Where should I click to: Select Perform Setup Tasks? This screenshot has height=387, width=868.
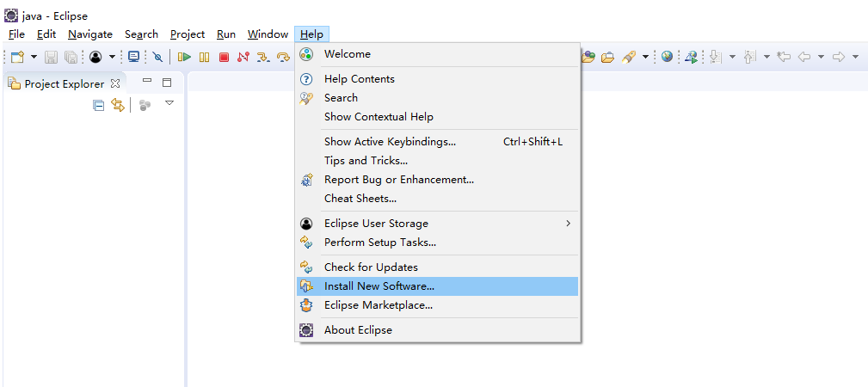[x=437, y=243]
